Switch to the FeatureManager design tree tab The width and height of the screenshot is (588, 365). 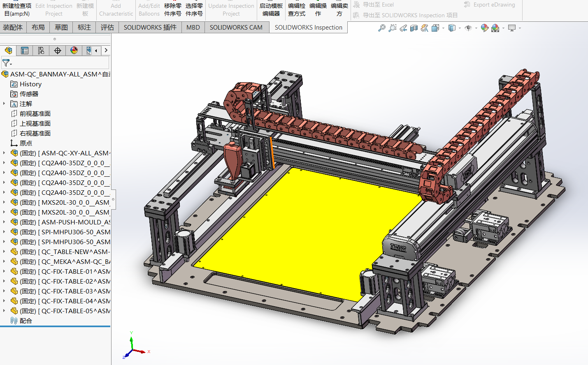point(8,51)
